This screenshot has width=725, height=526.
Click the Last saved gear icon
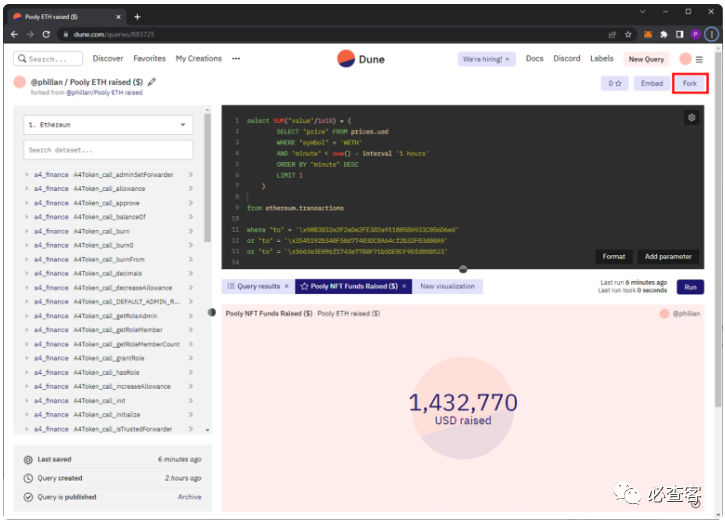click(28, 459)
